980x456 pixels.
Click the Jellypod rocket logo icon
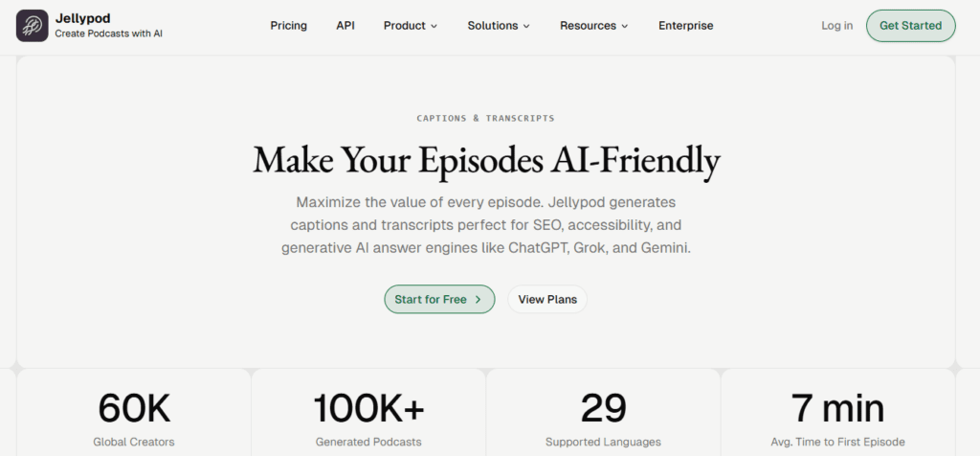[x=33, y=26]
